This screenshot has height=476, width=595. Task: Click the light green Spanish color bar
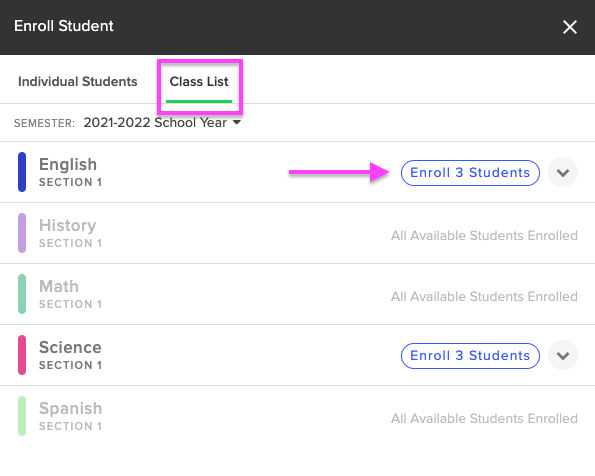click(x=22, y=416)
